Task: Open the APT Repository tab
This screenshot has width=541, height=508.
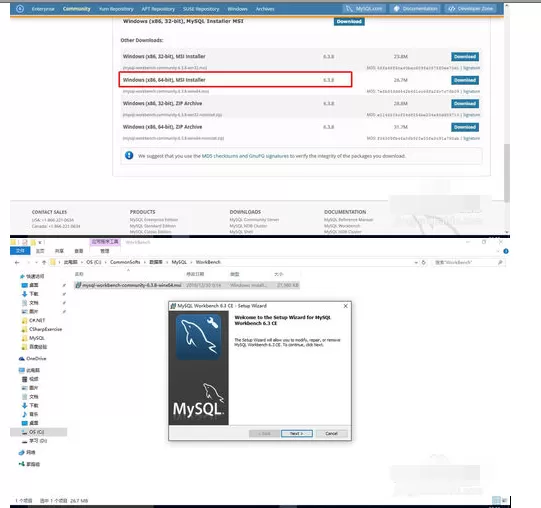Action: click(x=158, y=9)
